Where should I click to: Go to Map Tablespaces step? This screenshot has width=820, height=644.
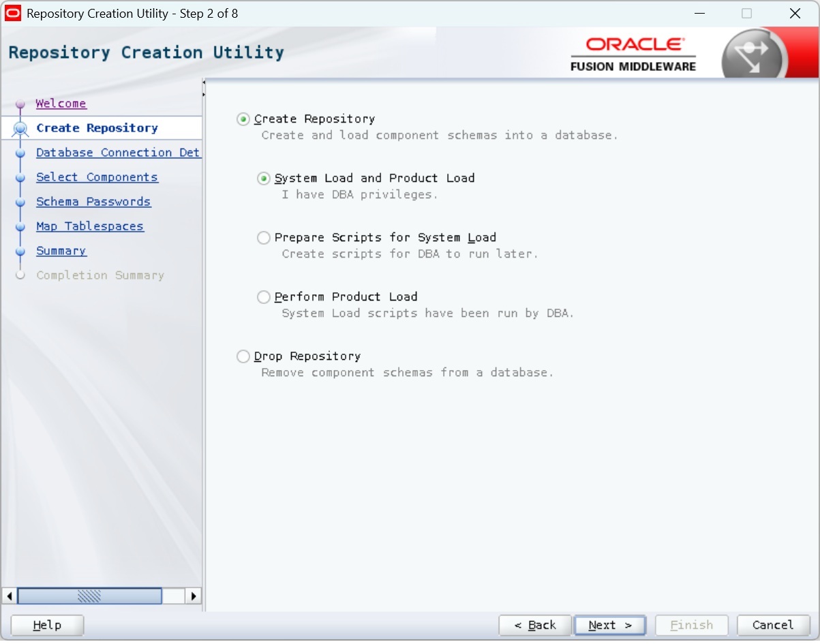click(90, 226)
